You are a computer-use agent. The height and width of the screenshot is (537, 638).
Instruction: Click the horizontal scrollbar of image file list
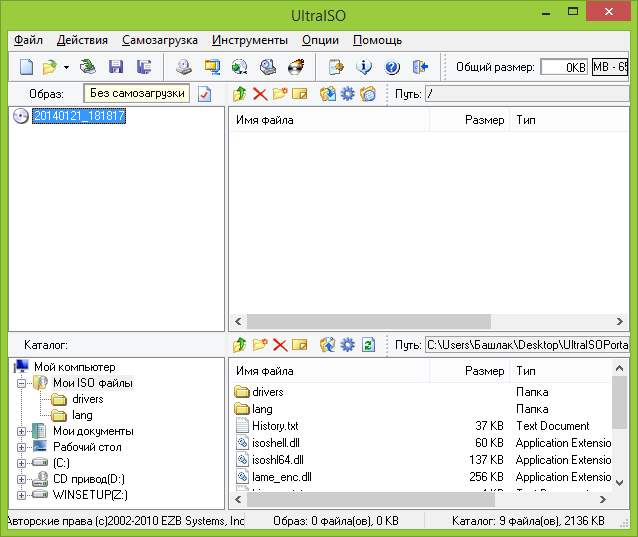point(400,322)
